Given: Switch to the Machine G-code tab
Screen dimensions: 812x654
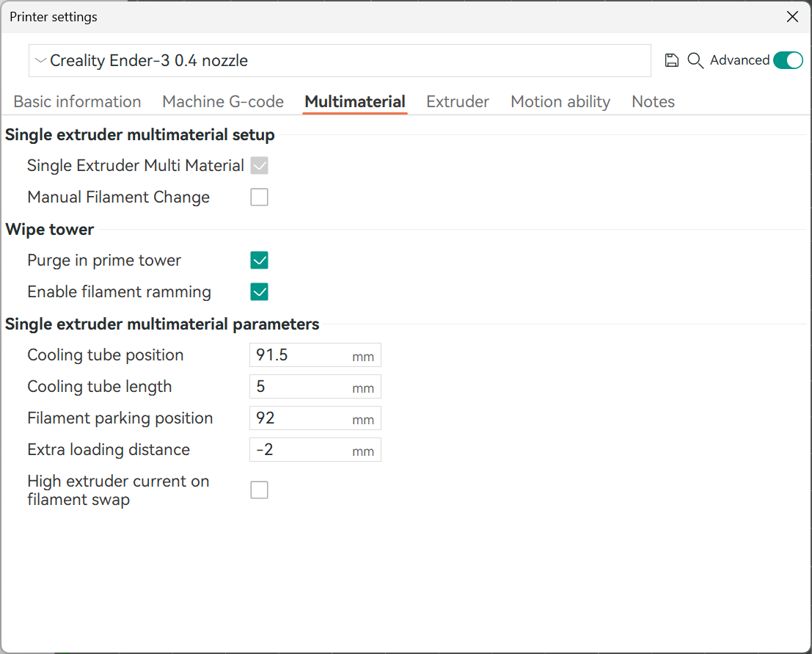Looking at the screenshot, I should (x=223, y=101).
